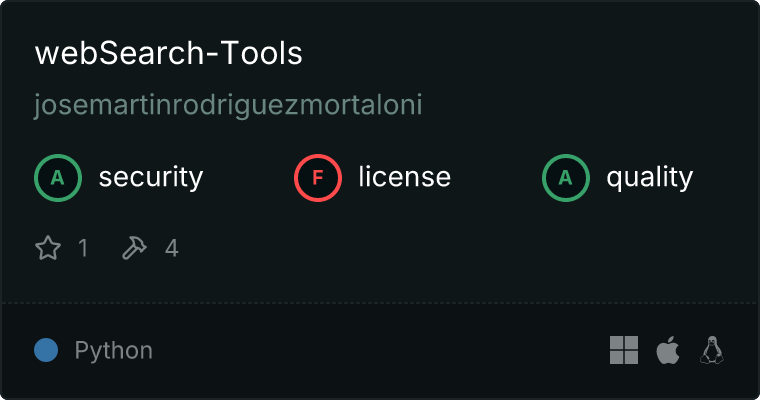Click the hammer tools icon
This screenshot has height=400, width=760.
click(x=134, y=248)
